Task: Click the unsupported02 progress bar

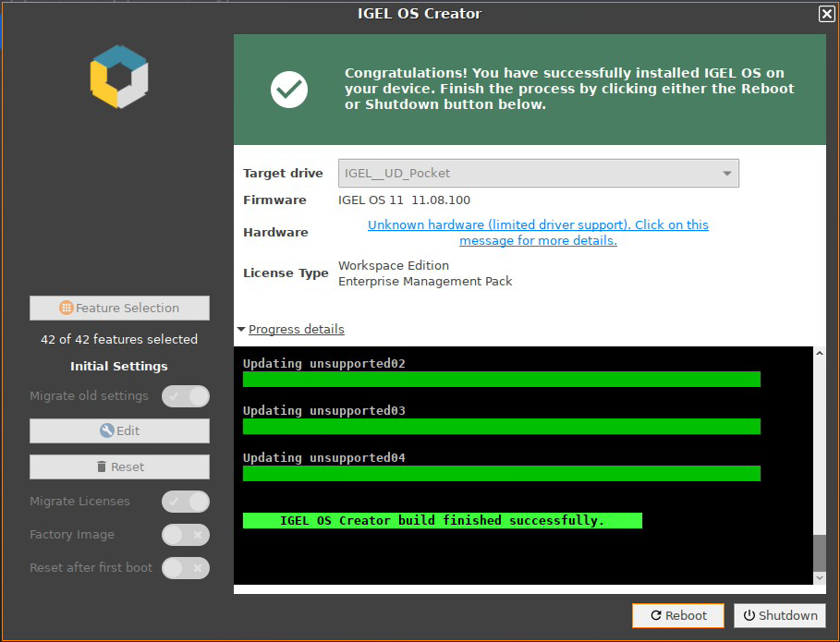Action: coord(501,379)
